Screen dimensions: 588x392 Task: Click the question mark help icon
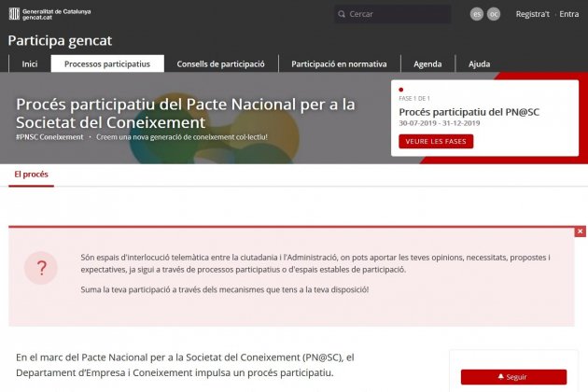point(41,269)
